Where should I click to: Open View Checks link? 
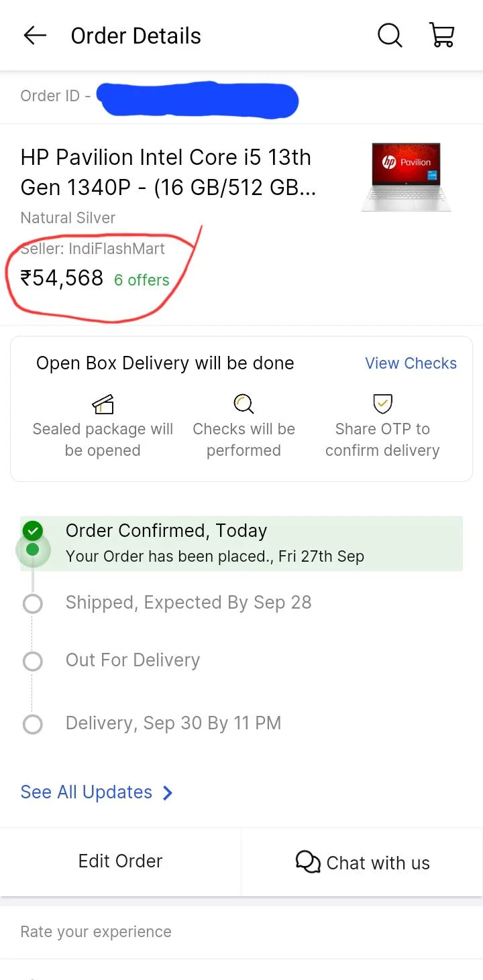click(x=411, y=363)
